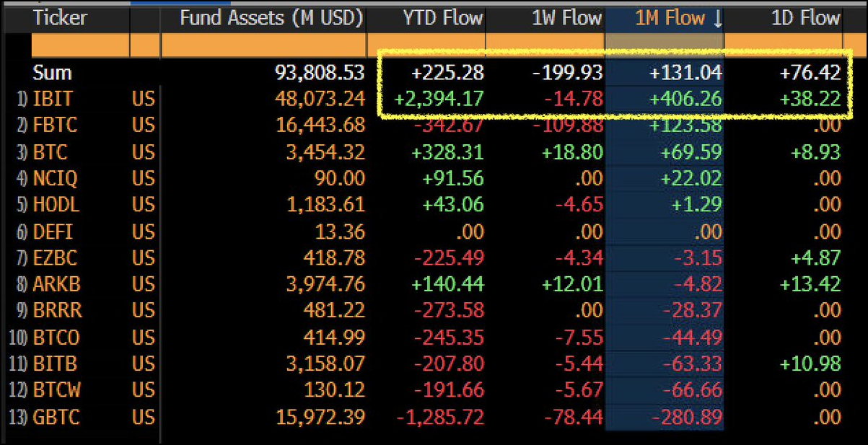Viewport: 868px width, 445px height.
Task: Select the Sum row label
Action: 52,73
